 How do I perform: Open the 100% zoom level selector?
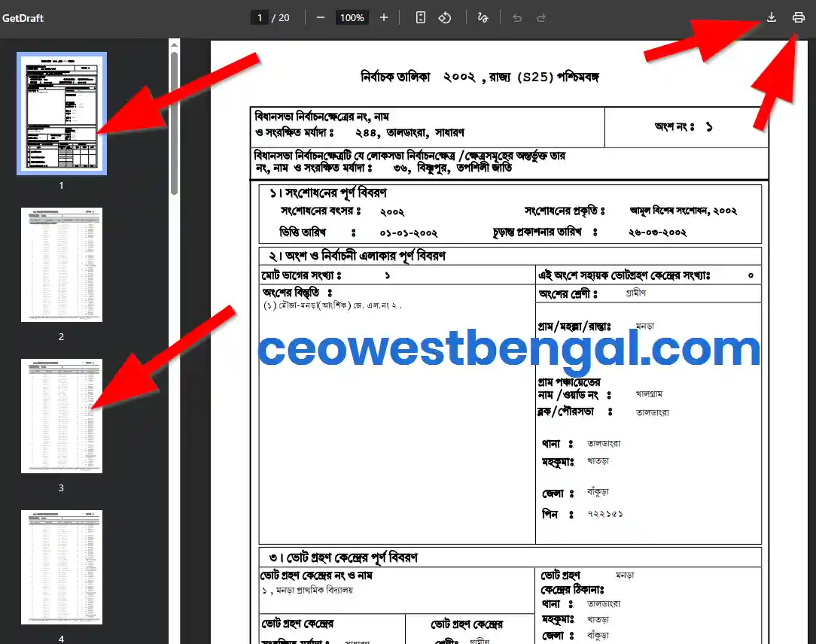[x=352, y=17]
